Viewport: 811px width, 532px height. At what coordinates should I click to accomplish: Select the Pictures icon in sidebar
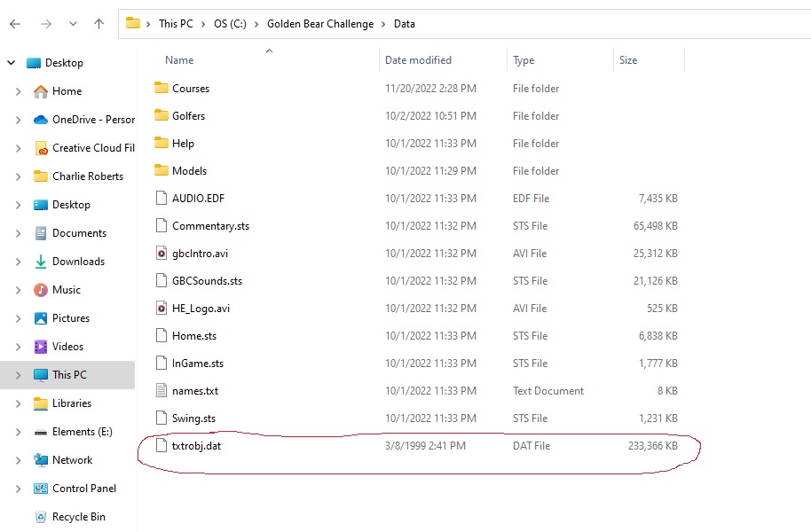pos(40,318)
